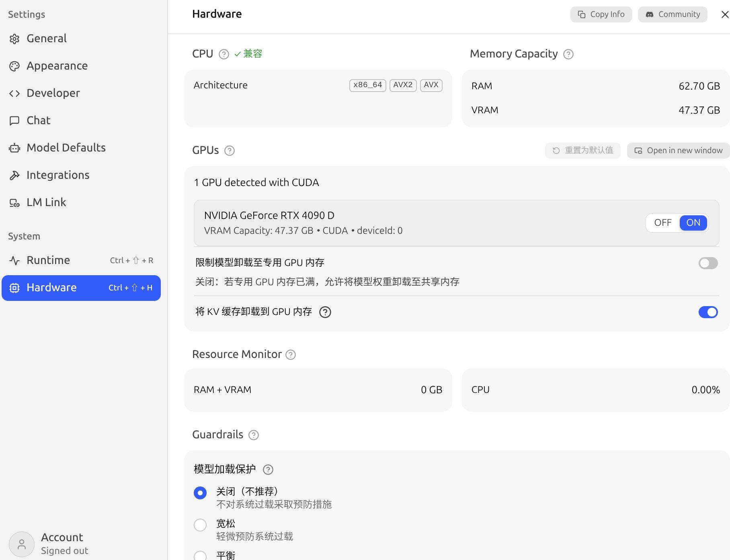Switch the RTX 4090 D GPU to ON
This screenshot has width=730, height=560.
(x=693, y=223)
